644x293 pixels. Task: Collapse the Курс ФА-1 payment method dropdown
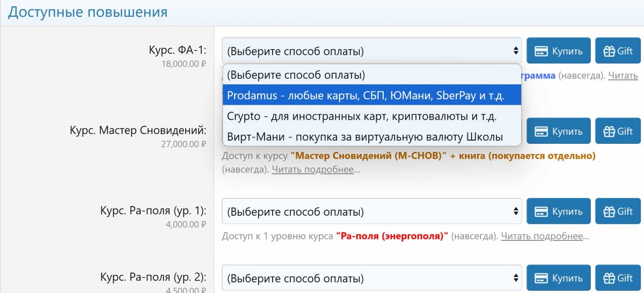371,51
